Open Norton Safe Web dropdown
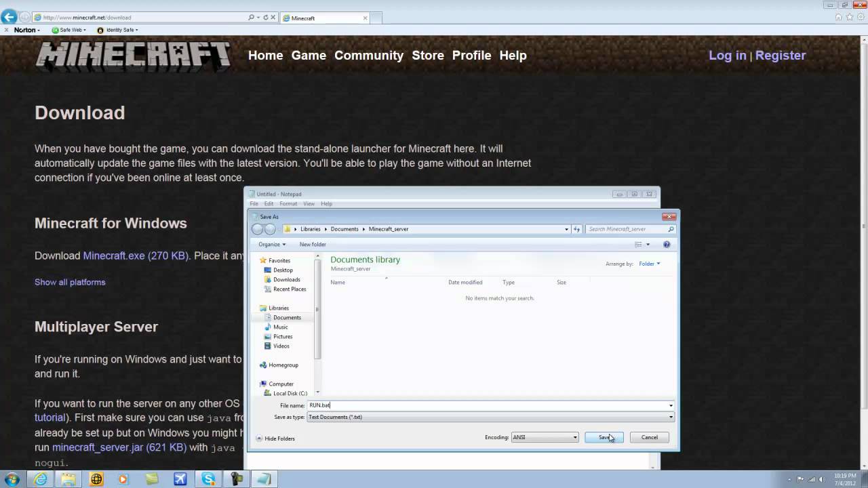 (68, 30)
